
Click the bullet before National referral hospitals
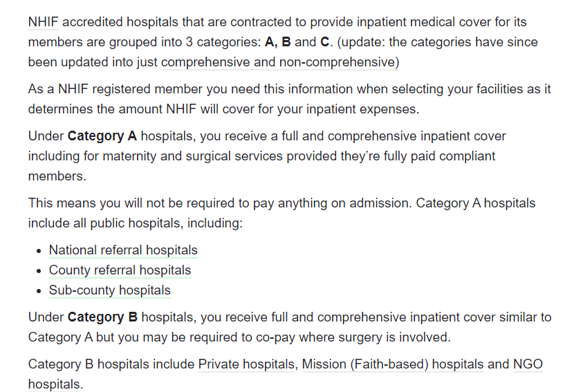point(39,251)
